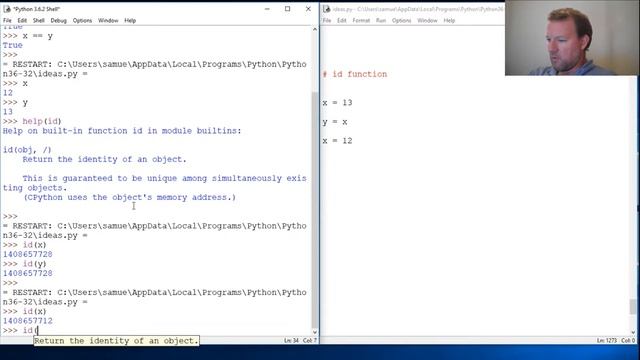640x360 pixels.
Task: Click the 'id(obj, /)' signature line
Action: click(x=27, y=150)
